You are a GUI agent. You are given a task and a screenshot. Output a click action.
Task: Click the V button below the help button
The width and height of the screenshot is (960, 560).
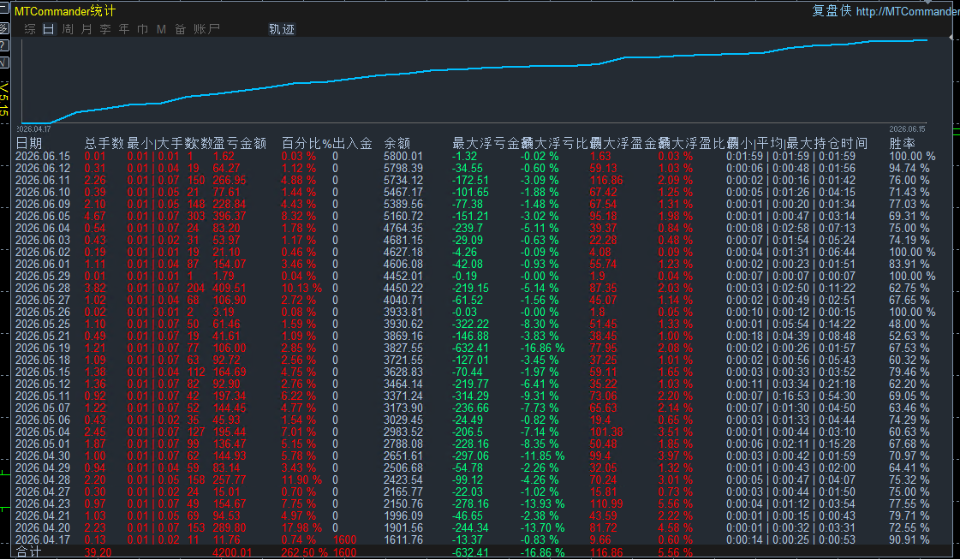click(x=3, y=63)
